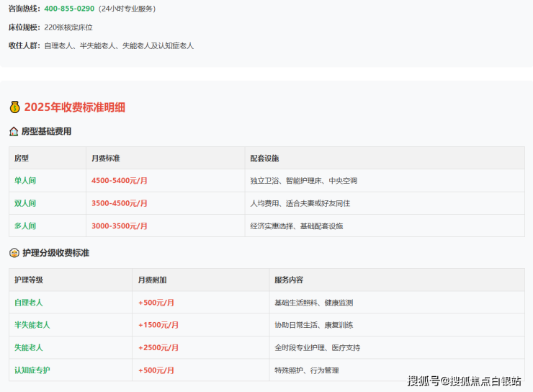
Task: Select the 半失能老人 care level label
Action: pos(32,325)
